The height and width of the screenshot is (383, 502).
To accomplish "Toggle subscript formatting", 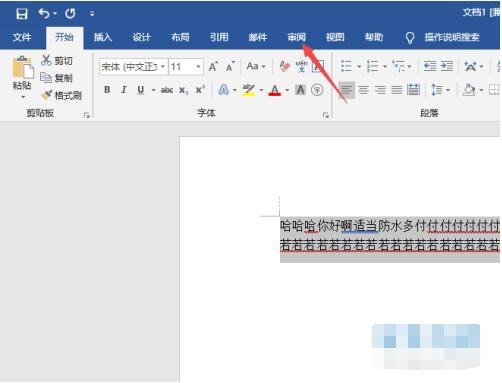I will 184,90.
